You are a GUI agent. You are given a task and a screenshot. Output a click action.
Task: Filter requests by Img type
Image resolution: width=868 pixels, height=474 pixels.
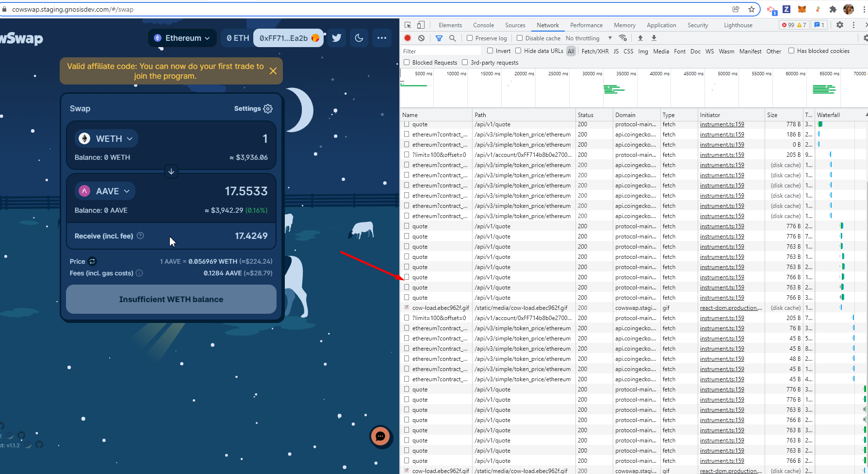643,51
